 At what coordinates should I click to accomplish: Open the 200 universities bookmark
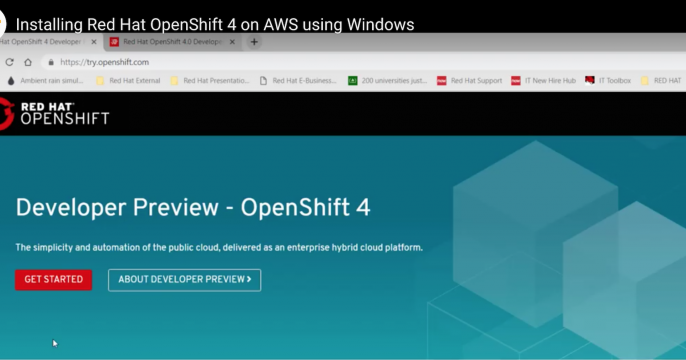coord(388,80)
